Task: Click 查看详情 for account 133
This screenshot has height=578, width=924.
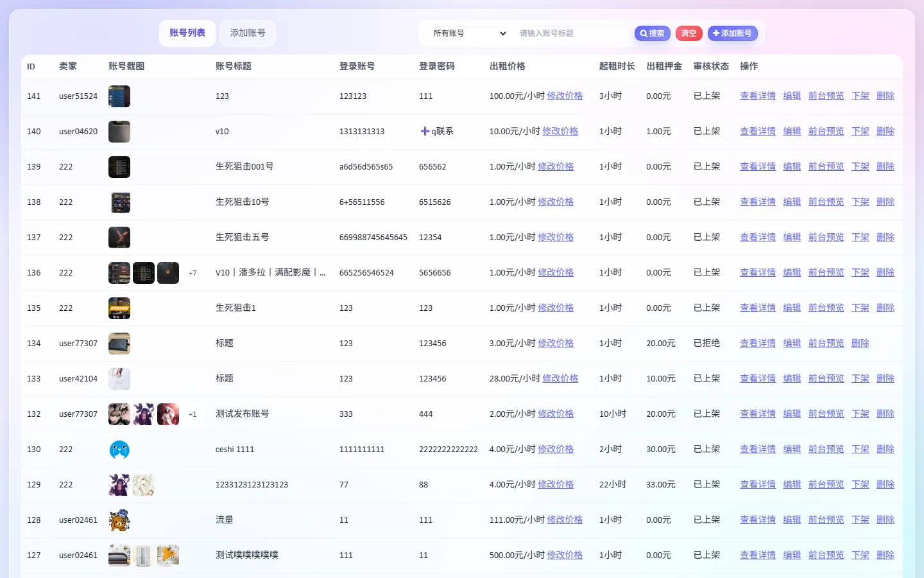Action: point(758,378)
